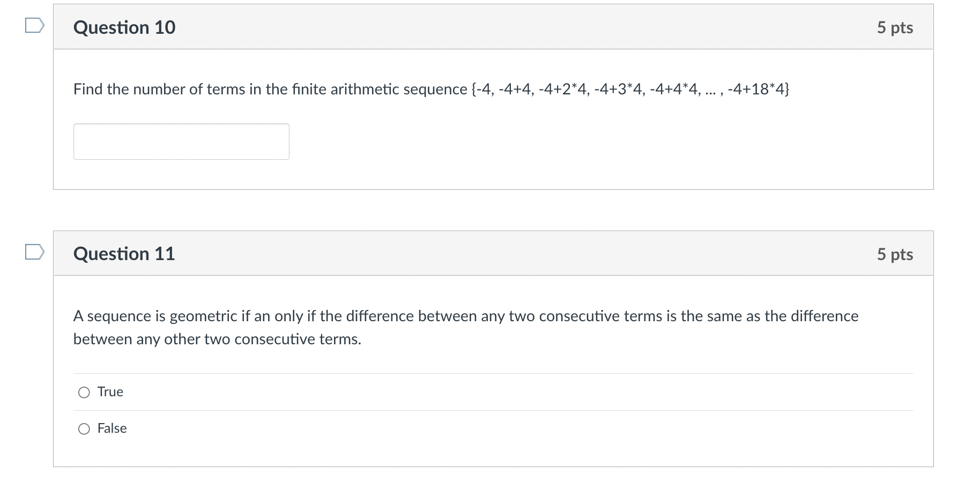Image resolution: width=980 pixels, height=488 pixels.
Task: Click the False option label
Action: [x=112, y=428]
